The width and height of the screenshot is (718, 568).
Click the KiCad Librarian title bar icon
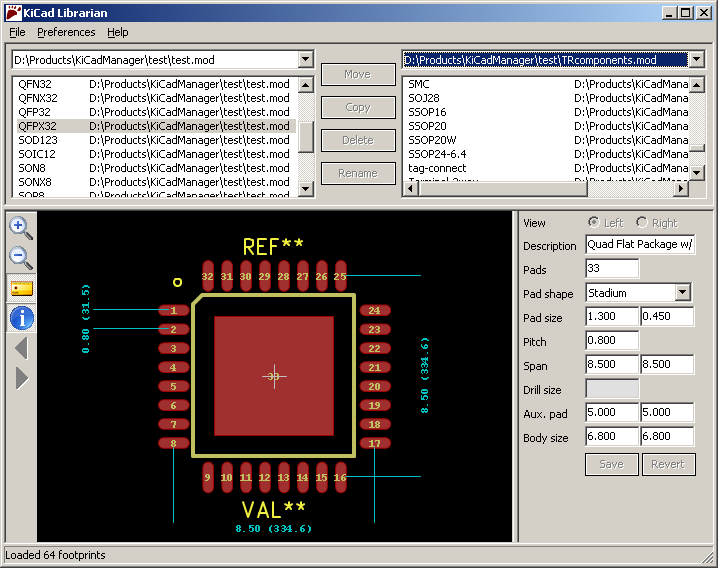click(13, 13)
